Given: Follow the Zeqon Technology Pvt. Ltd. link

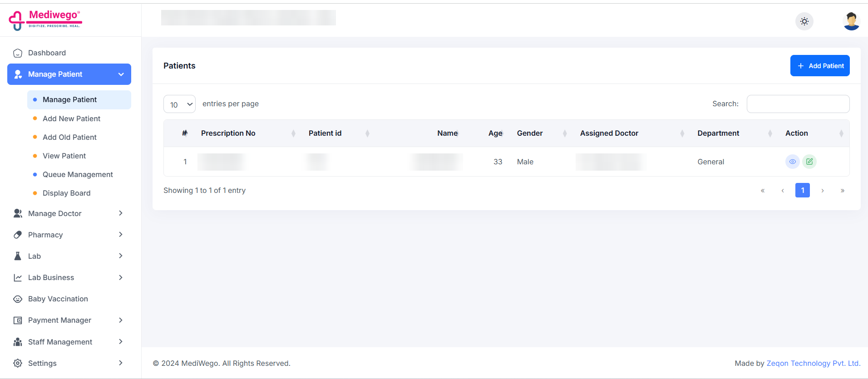Looking at the screenshot, I should (x=814, y=363).
